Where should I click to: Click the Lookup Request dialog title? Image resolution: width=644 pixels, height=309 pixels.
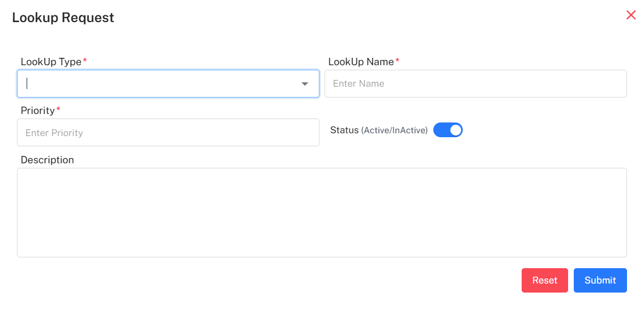pyautogui.click(x=63, y=18)
